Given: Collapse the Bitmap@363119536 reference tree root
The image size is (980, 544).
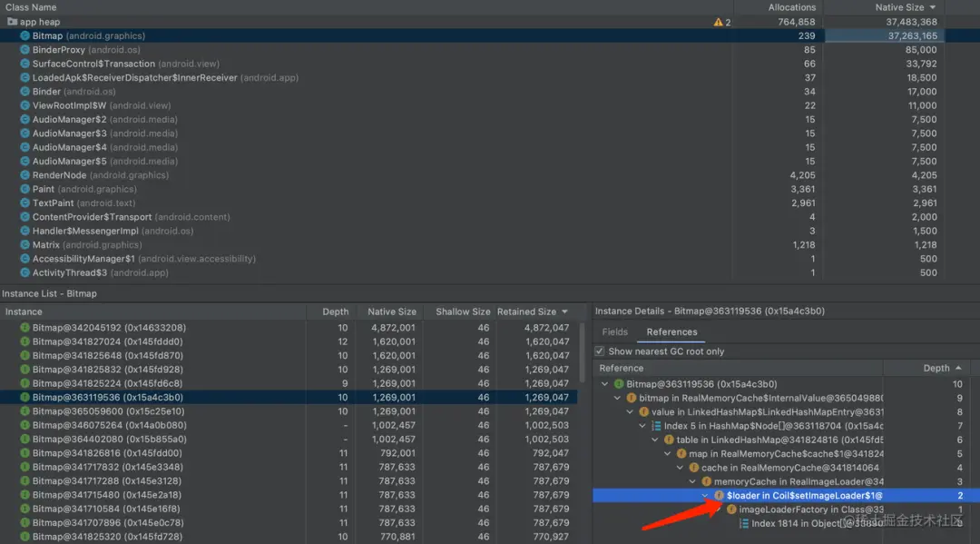Looking at the screenshot, I should [606, 384].
